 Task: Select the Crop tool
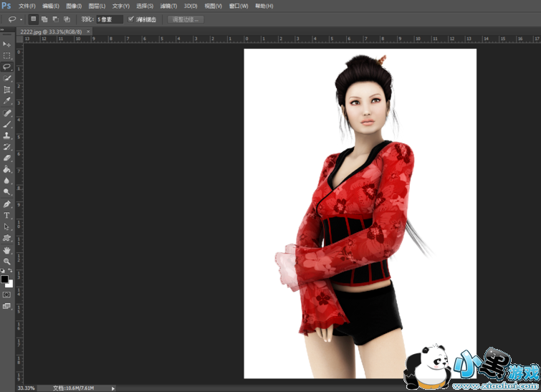click(x=7, y=90)
